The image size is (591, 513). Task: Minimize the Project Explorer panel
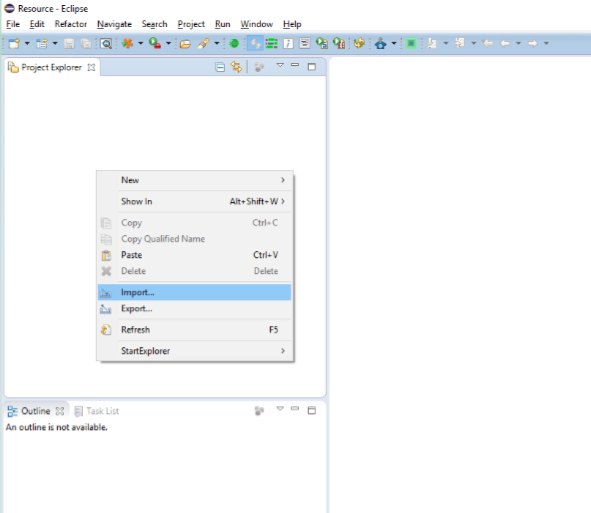point(295,65)
